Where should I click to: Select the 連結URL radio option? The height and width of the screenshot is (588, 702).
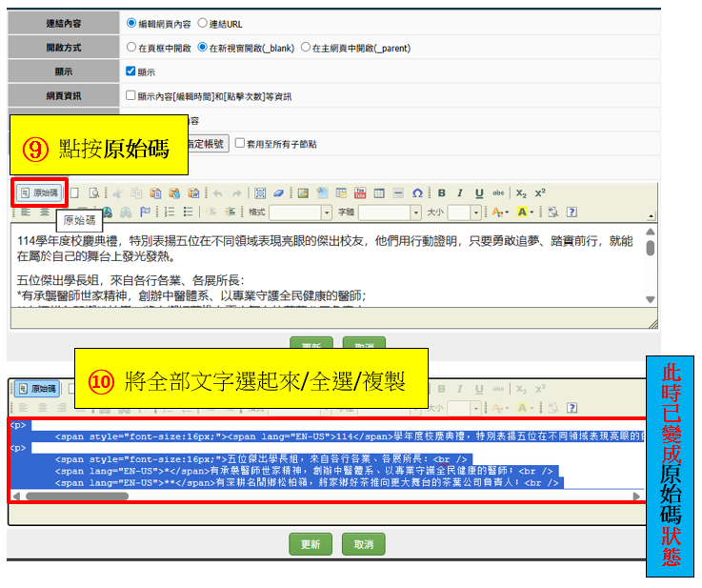(x=203, y=22)
